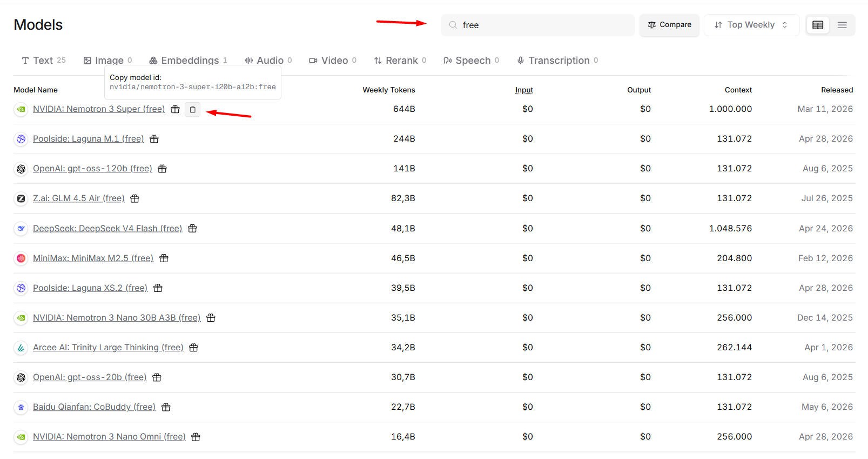
Task: Select the Transcription modality tab
Action: 557,61
